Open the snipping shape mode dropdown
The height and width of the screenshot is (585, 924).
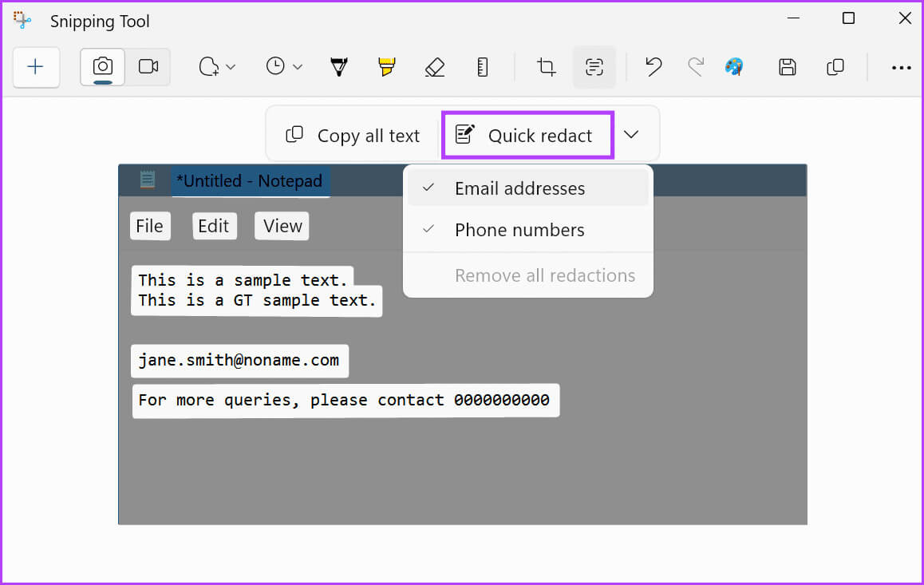217,67
